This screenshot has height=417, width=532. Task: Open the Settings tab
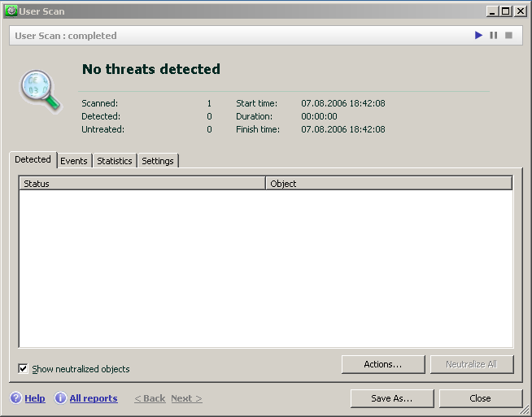(158, 161)
